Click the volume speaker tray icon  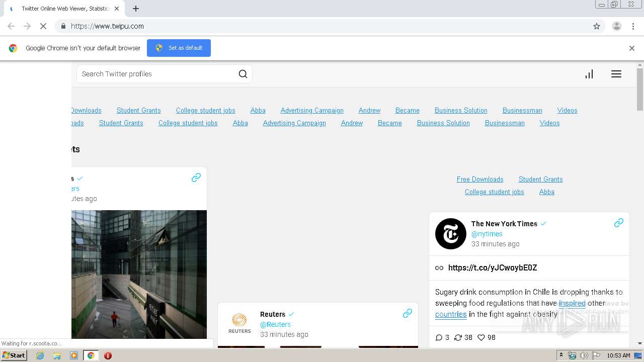584,355
